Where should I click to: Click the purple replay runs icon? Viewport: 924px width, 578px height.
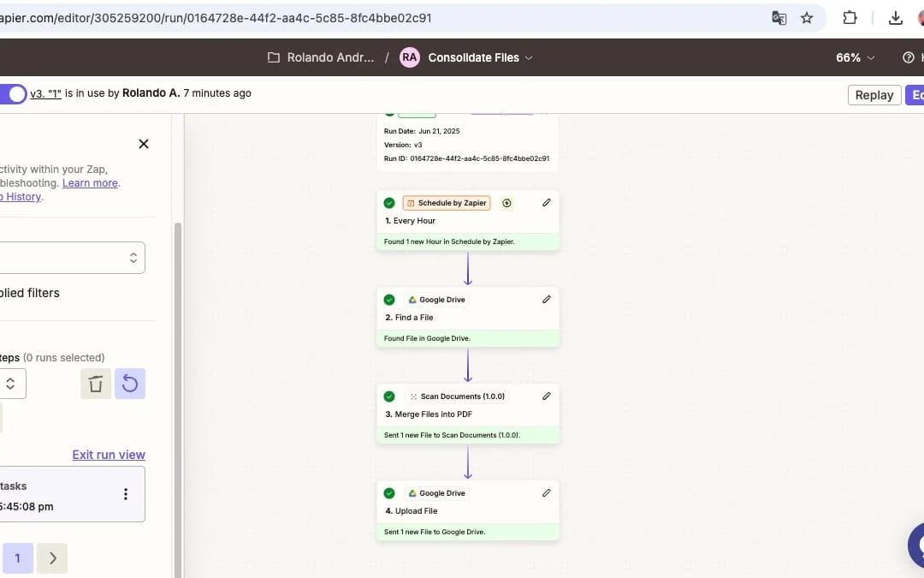[x=130, y=384]
